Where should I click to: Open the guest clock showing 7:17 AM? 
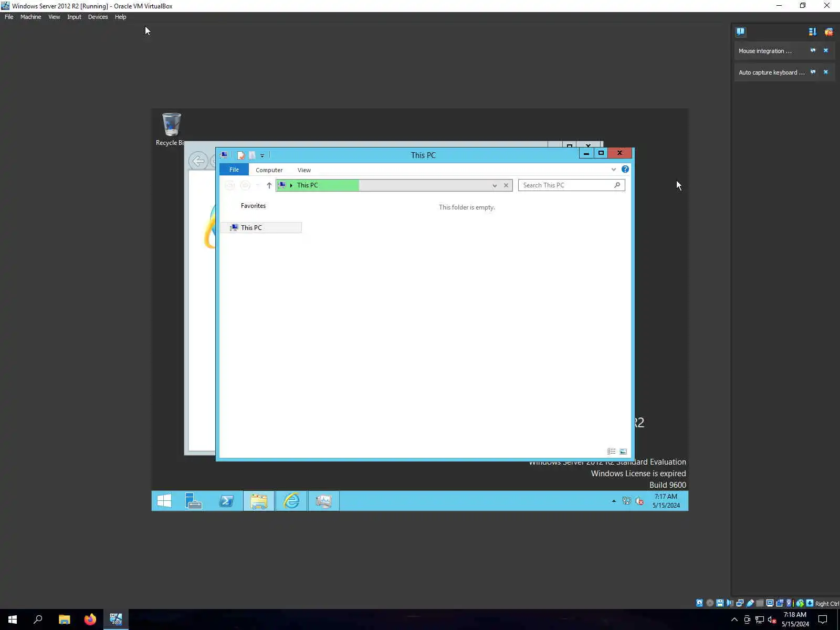click(x=666, y=501)
